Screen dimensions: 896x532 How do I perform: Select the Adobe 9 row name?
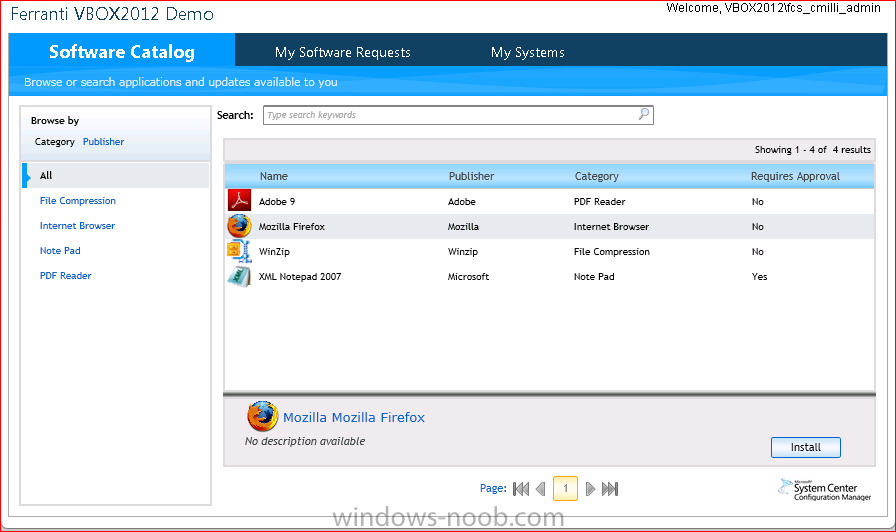pos(277,202)
